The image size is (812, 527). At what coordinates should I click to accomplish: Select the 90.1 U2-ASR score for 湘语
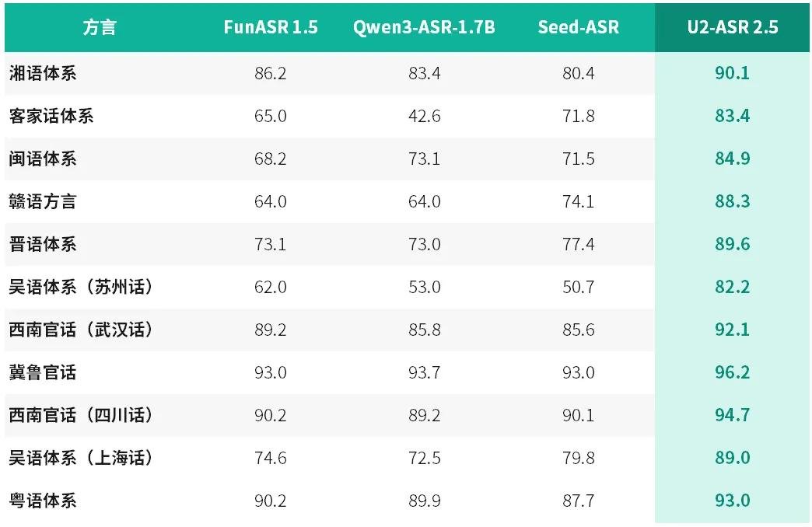point(732,73)
